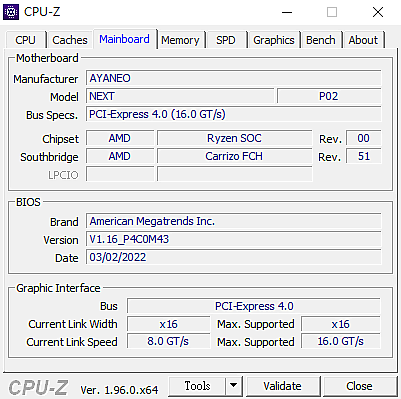Open the Graphics tab
The image size is (401, 399).
coord(274,40)
